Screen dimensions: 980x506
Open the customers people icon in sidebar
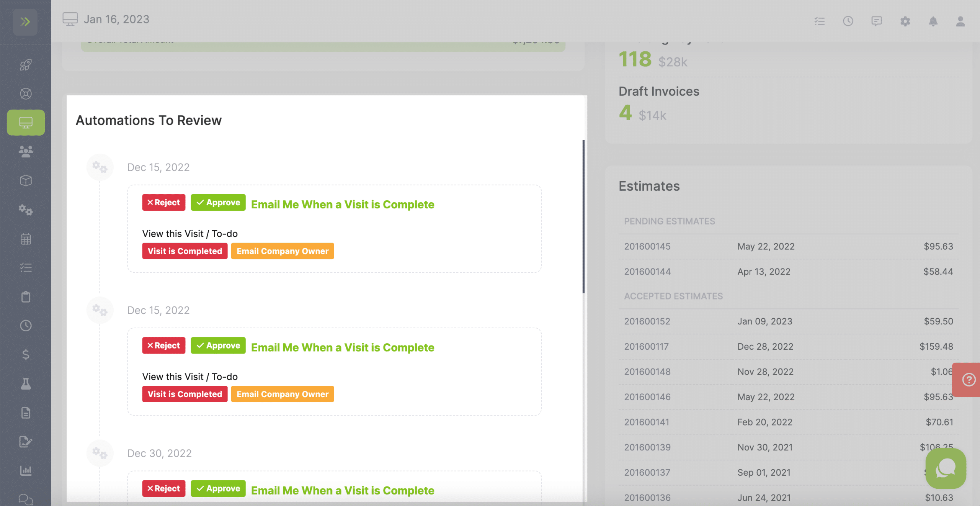[26, 152]
